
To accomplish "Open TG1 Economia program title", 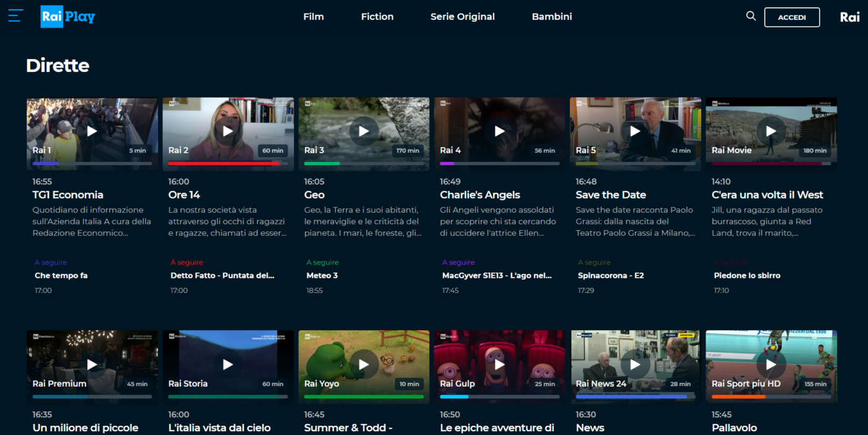I will tap(68, 195).
